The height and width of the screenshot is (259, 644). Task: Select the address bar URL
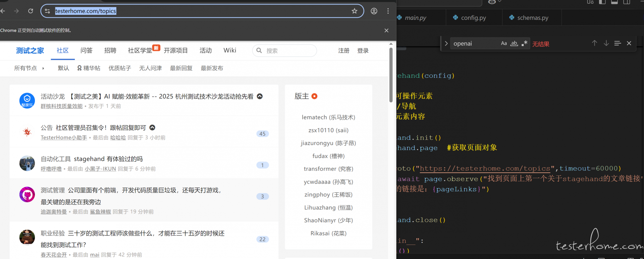pos(86,11)
